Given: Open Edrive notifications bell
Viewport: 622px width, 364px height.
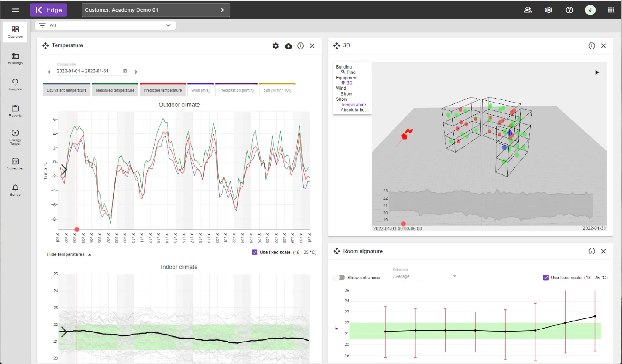Looking at the screenshot, I should point(15,190).
